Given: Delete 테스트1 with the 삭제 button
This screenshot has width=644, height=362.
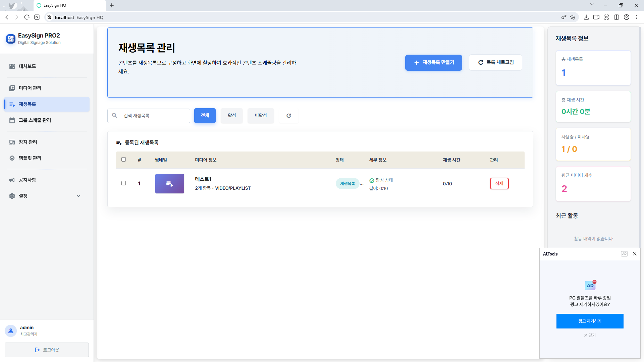Looking at the screenshot, I should tap(499, 183).
